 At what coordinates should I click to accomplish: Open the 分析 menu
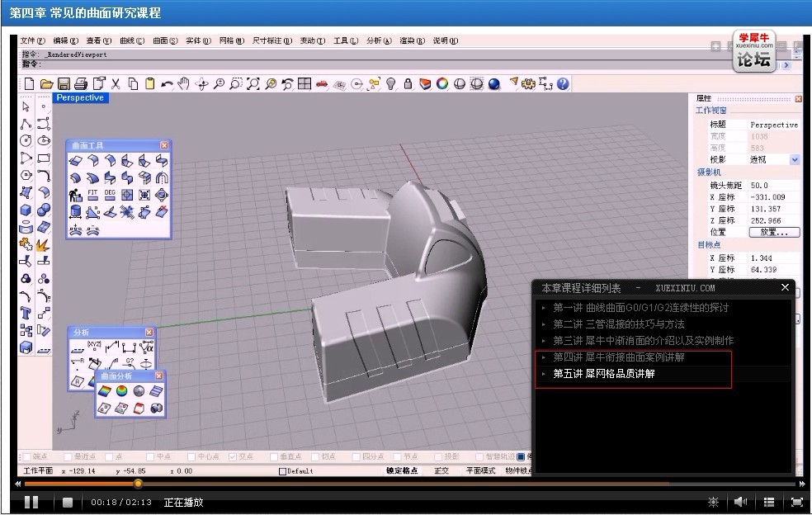[379, 41]
